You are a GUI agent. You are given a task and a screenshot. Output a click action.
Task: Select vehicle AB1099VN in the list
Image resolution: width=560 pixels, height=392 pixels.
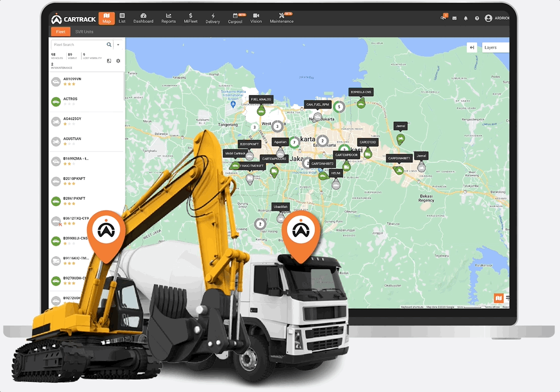[x=86, y=81]
